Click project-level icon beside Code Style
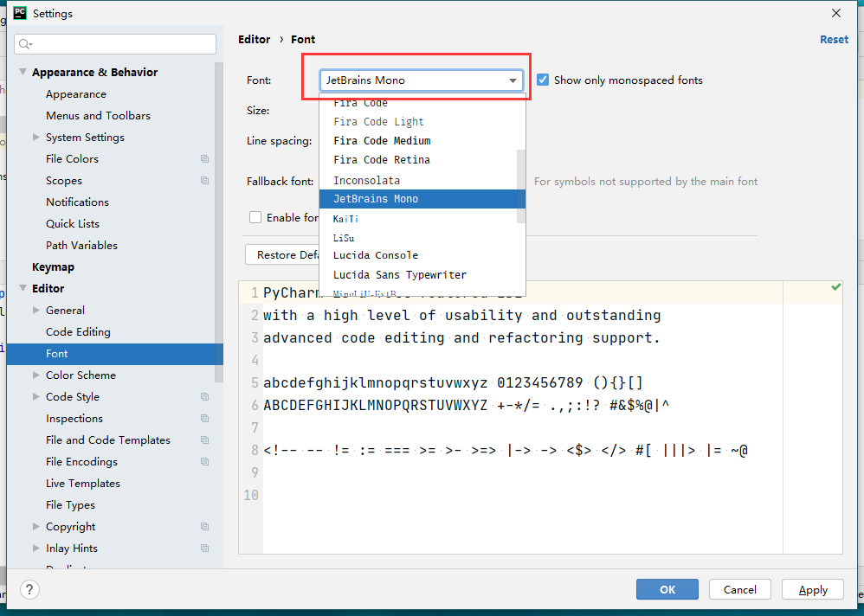Viewport: 864px width, 616px height. pos(205,397)
